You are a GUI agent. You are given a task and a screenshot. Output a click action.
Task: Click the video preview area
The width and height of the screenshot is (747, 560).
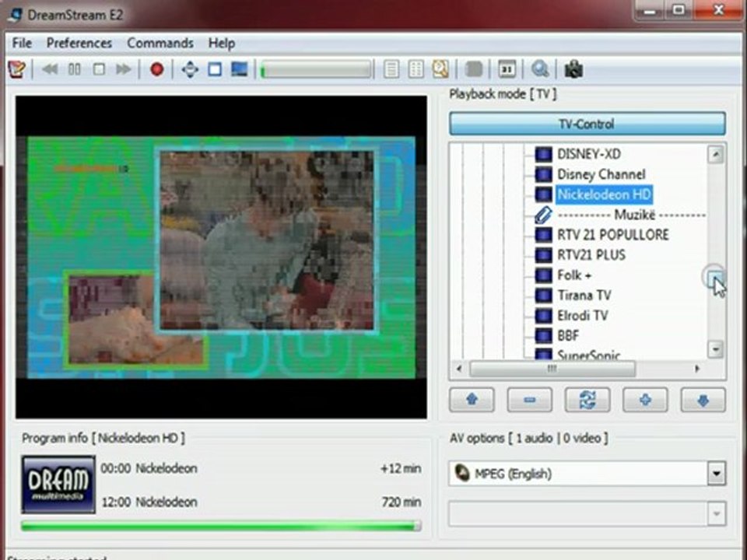point(221,257)
